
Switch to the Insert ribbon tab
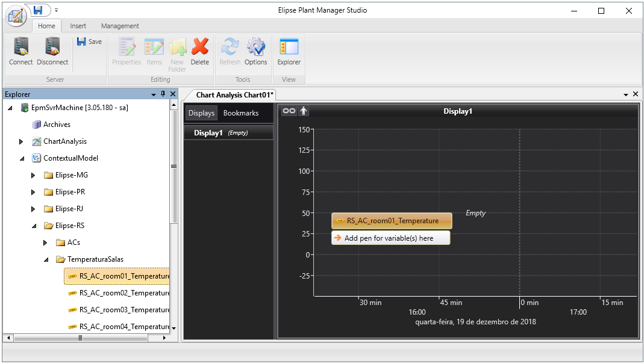[78, 26]
